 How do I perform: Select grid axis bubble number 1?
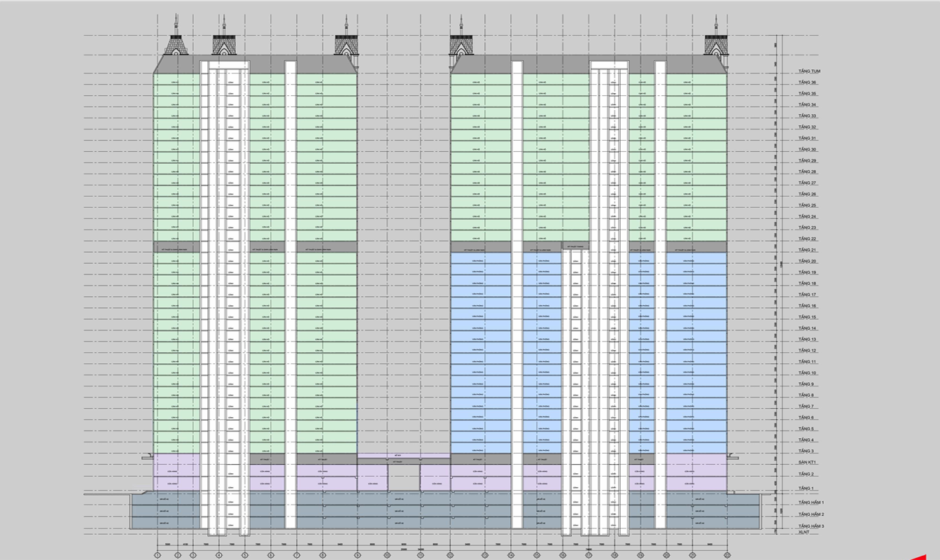[x=158, y=555]
